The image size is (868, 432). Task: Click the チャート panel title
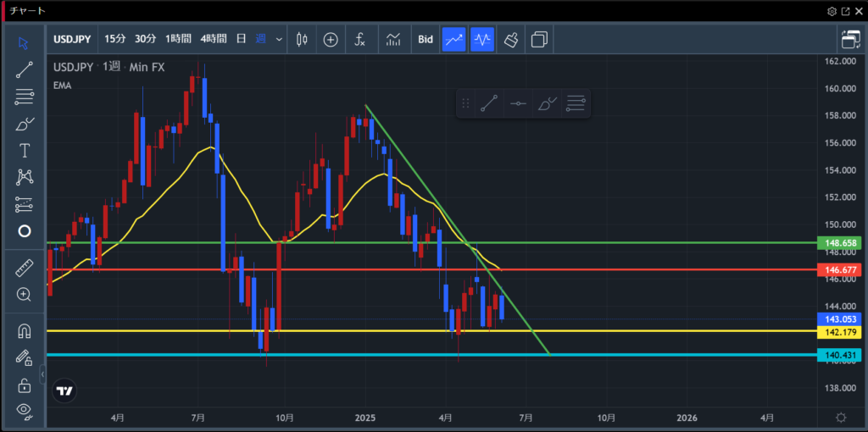(x=28, y=11)
